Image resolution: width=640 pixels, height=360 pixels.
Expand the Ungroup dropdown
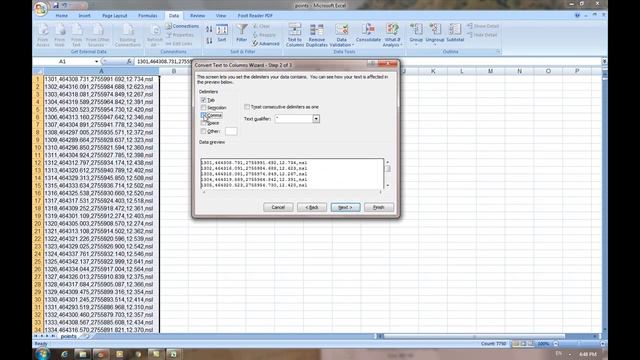(x=435, y=44)
